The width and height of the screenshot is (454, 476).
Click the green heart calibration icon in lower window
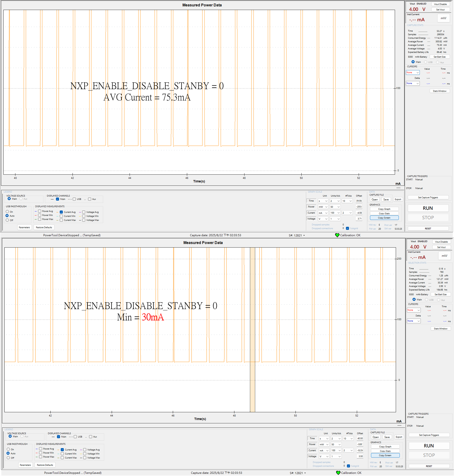[338, 473]
